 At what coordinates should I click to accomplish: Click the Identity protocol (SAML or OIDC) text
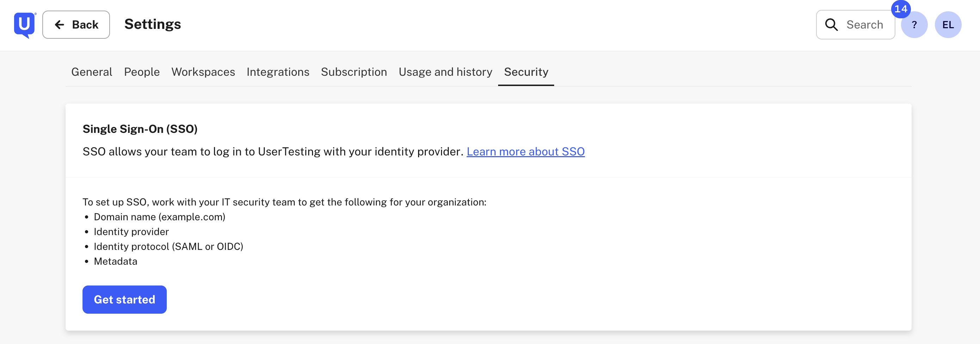pos(169,247)
